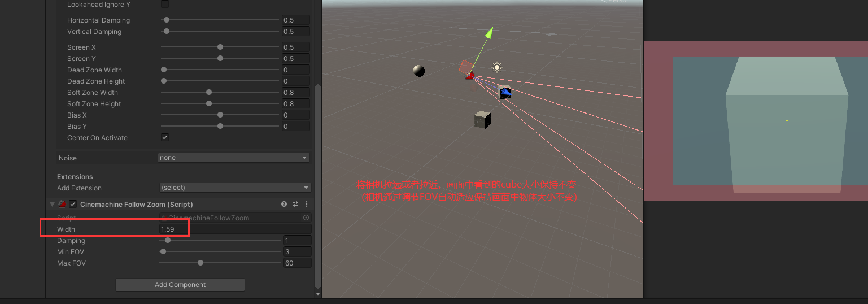Click Bias Y value field
The image size is (868, 304).
[x=295, y=126]
